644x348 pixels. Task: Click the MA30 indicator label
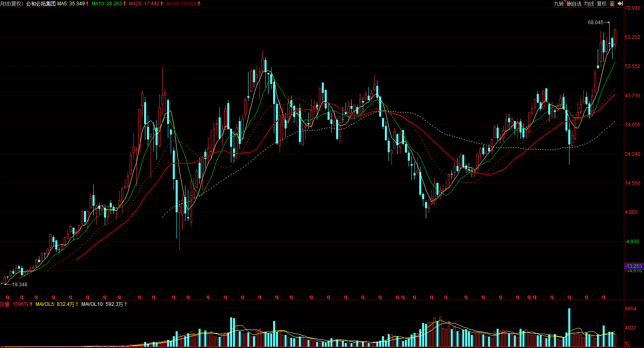click(x=183, y=4)
